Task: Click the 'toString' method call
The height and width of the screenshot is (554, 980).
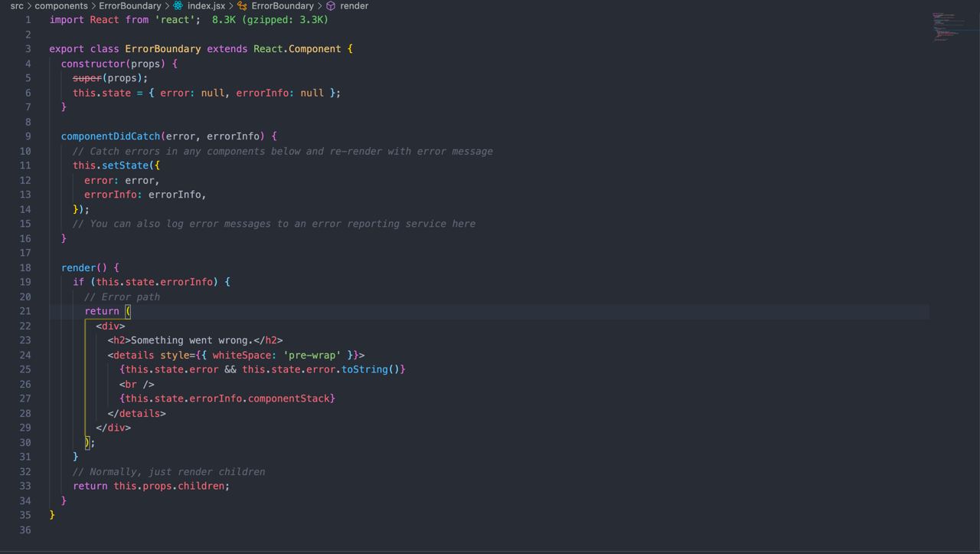Action: (x=365, y=369)
